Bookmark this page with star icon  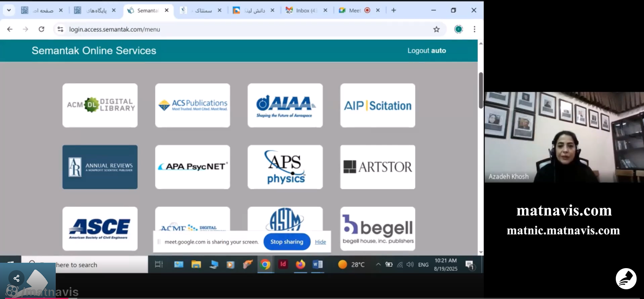point(436,29)
